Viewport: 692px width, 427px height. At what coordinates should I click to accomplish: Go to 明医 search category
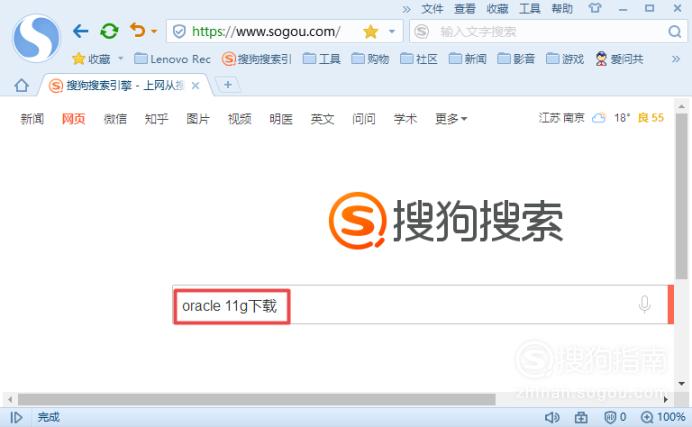(x=281, y=119)
